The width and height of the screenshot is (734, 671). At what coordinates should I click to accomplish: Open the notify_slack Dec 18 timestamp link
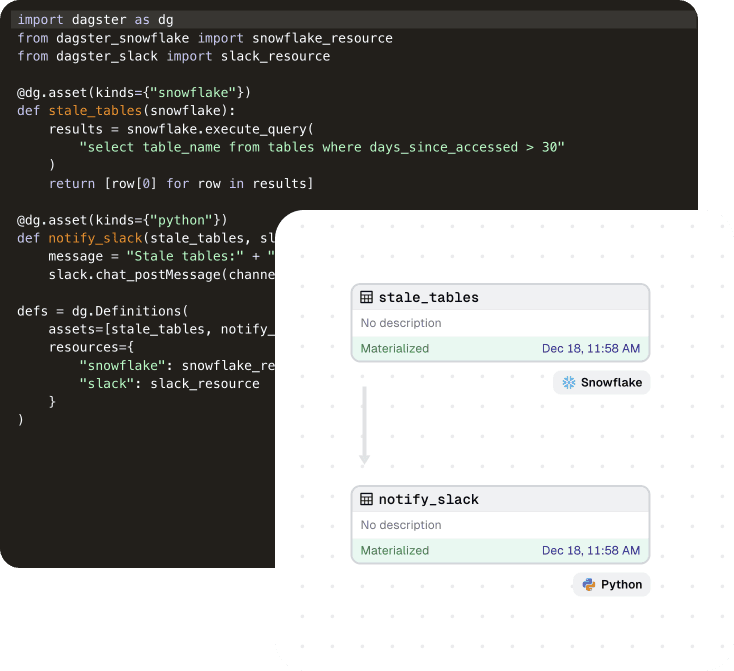click(x=590, y=550)
